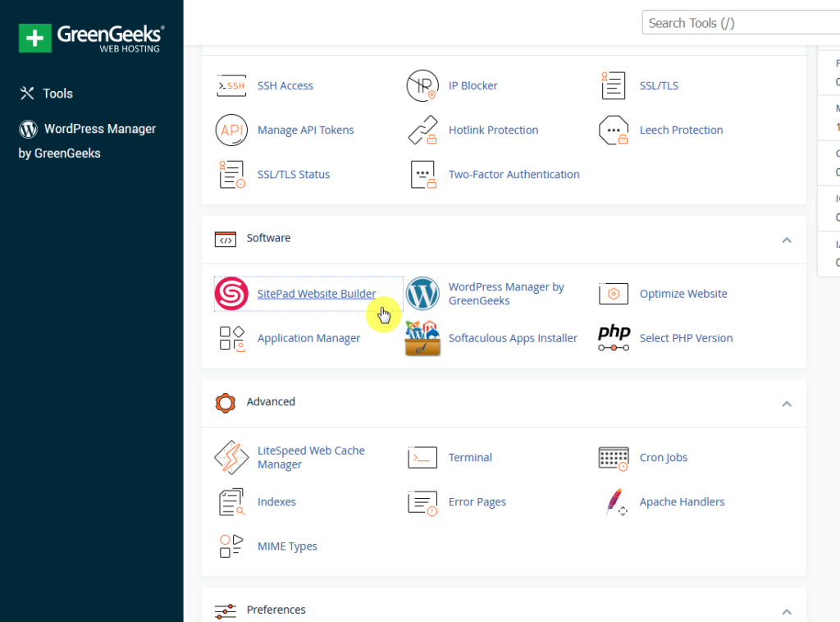
Task: Open the LiteSpeed Web Cache Manager link
Action: click(311, 458)
